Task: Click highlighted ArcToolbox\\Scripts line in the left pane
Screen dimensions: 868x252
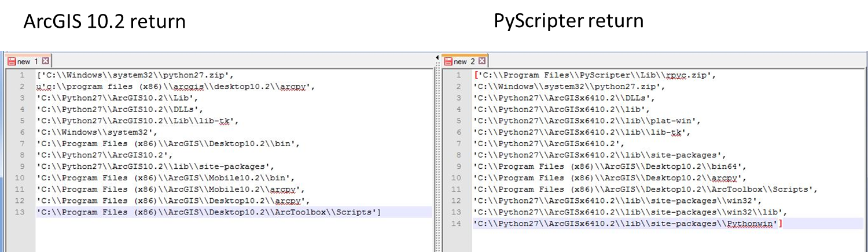Action: pyautogui.click(x=209, y=212)
